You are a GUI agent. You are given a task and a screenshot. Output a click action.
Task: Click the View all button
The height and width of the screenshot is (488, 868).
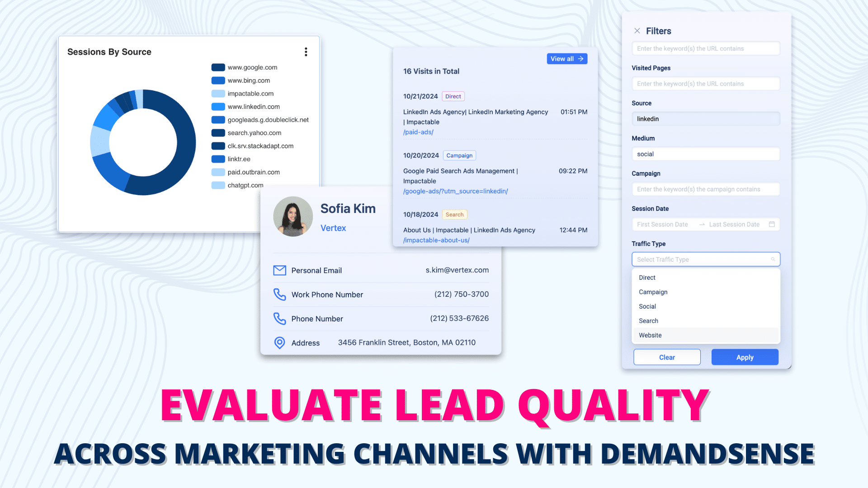click(567, 59)
